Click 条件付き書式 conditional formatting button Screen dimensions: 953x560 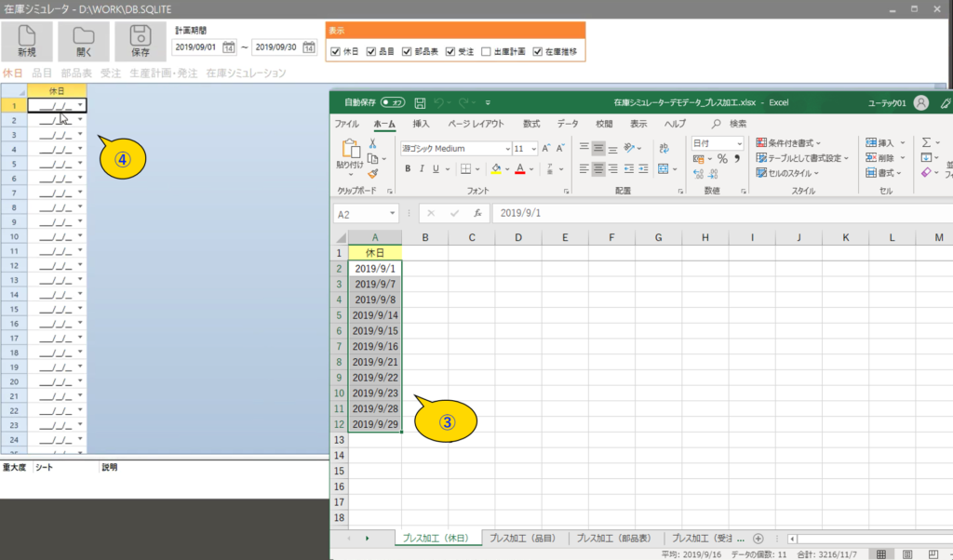tap(789, 143)
